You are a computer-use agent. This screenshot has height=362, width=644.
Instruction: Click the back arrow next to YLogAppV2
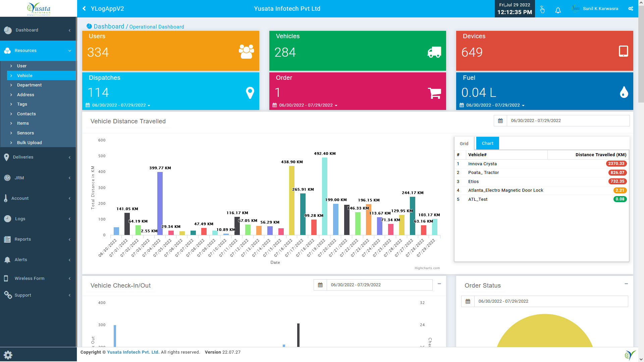(84, 9)
